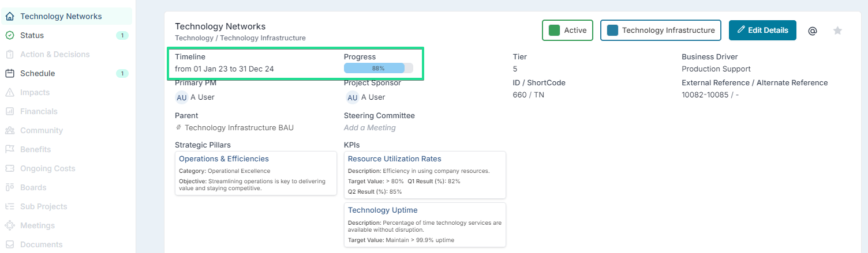Image resolution: width=868 pixels, height=253 pixels.
Task: Click the Status checkmark icon in sidebar
Action: [x=10, y=35]
